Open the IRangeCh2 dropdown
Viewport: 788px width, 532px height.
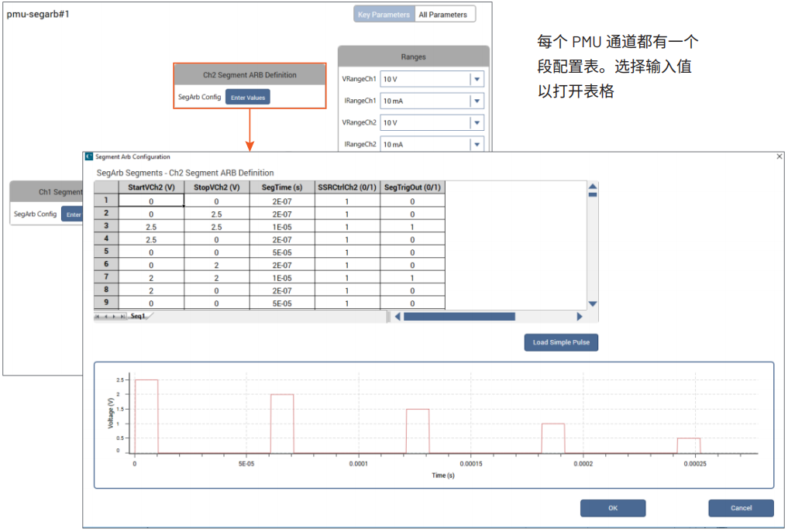coord(477,144)
